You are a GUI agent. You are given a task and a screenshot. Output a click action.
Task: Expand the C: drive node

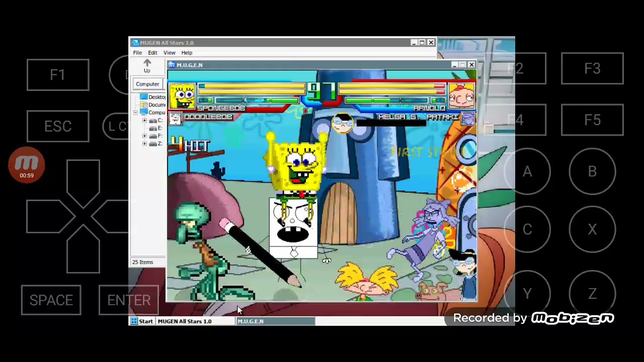[144, 121]
